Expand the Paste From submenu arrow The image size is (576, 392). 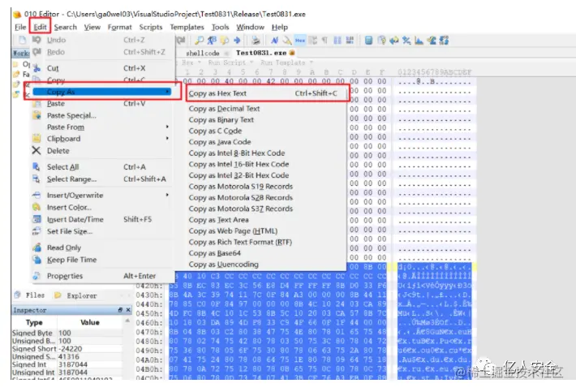167,127
